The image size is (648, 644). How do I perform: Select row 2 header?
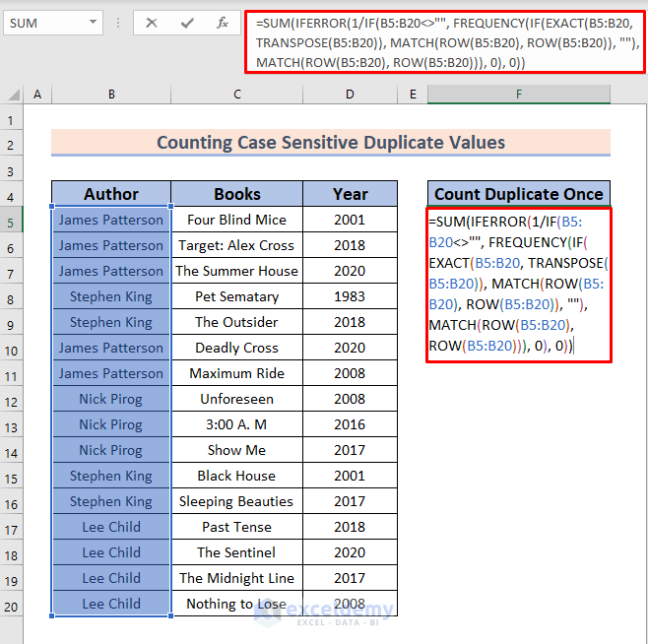11,145
